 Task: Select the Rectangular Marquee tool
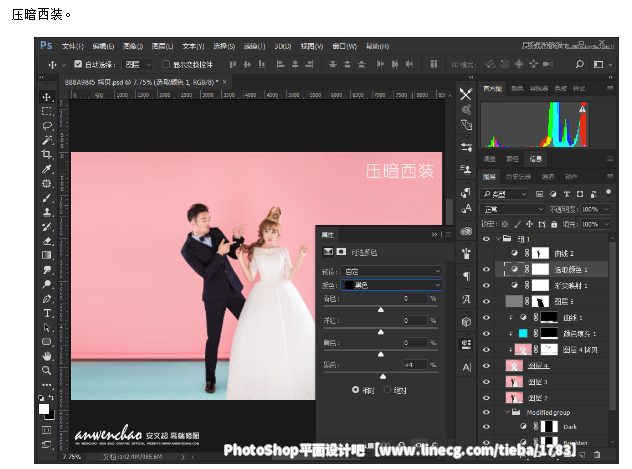click(47, 112)
